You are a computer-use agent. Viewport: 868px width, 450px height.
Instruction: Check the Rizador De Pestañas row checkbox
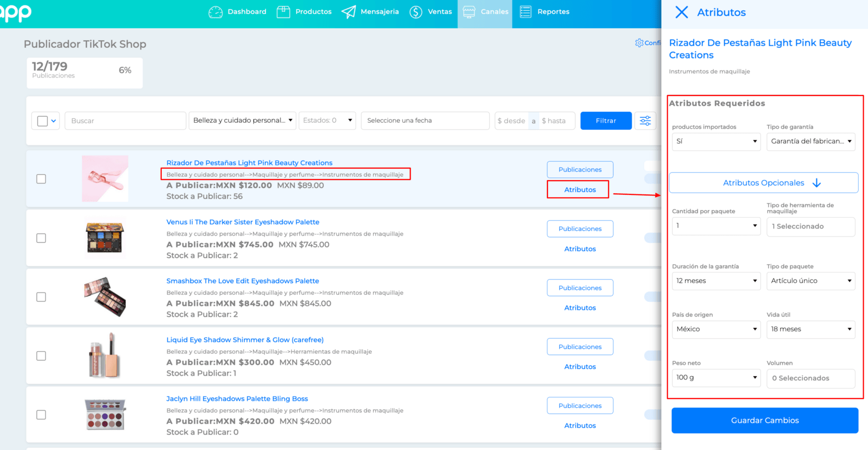click(x=41, y=179)
